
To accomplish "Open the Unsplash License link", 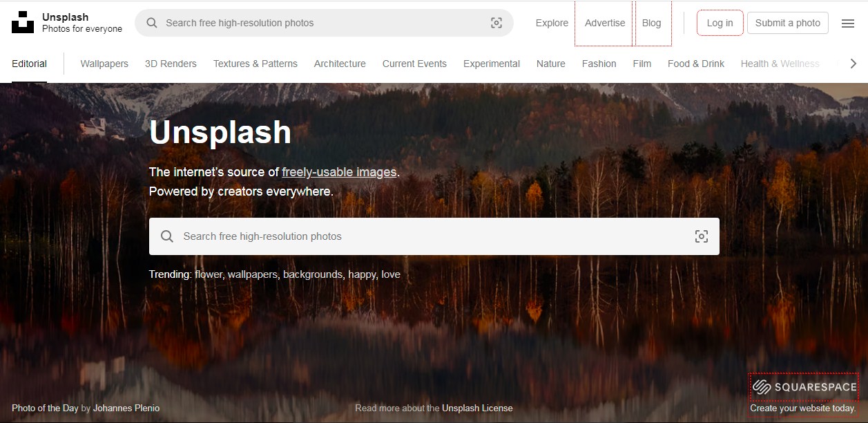I will [477, 408].
